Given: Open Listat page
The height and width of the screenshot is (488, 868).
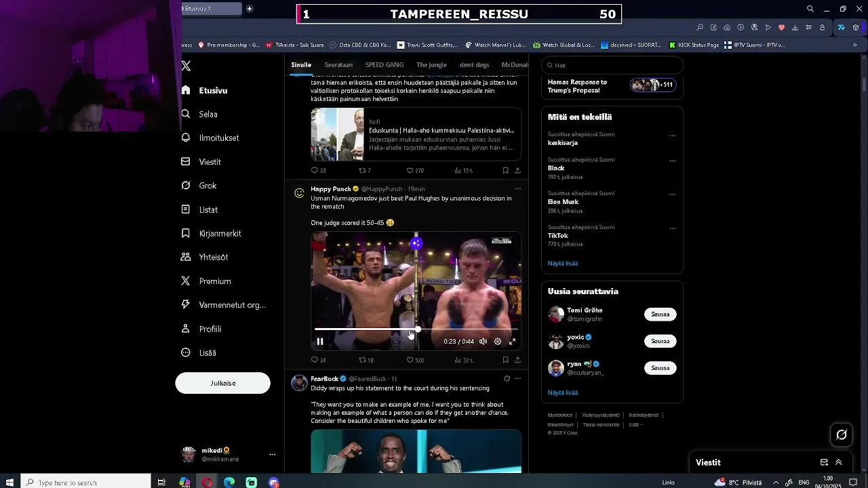Looking at the screenshot, I should pyautogui.click(x=199, y=209).
